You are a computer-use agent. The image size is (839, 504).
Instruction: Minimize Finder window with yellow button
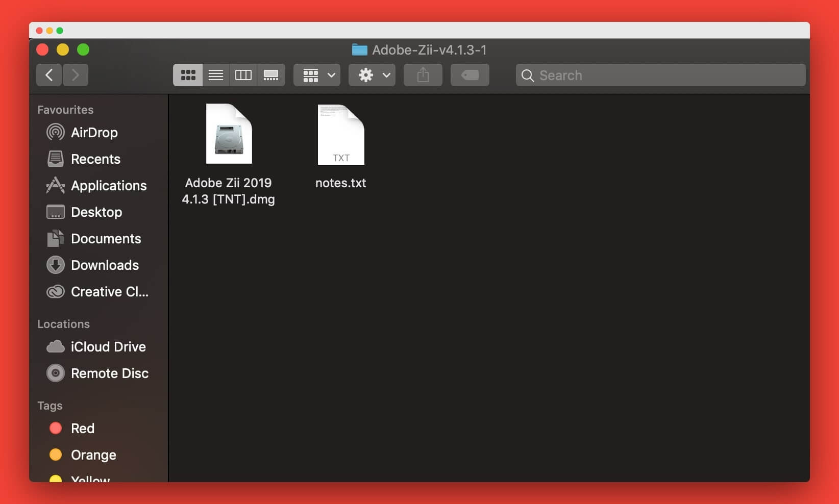(63, 49)
